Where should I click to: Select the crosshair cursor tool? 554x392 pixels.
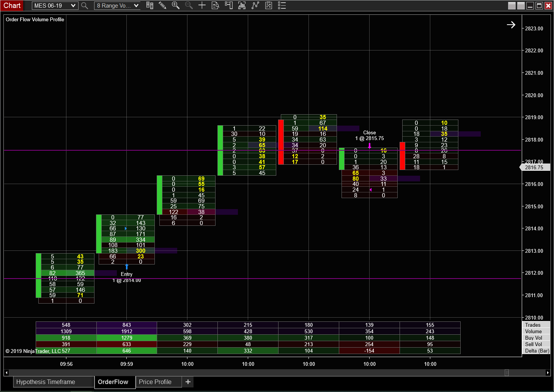coord(202,5)
